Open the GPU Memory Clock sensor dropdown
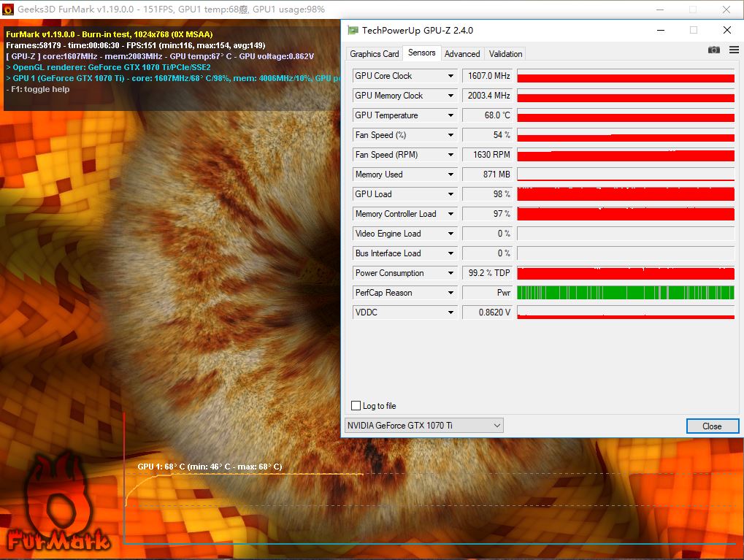Screen dimensions: 744x560 tap(450, 96)
